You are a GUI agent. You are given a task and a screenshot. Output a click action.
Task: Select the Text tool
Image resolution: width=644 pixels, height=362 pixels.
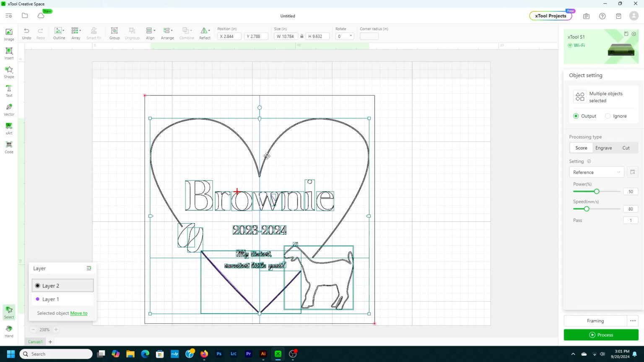point(9,91)
